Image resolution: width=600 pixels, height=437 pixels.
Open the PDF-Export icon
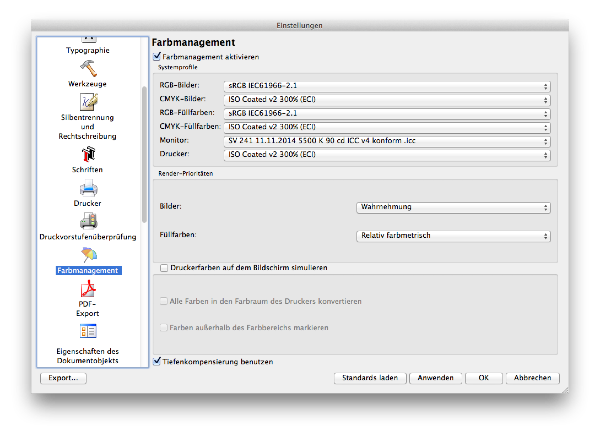click(x=88, y=290)
